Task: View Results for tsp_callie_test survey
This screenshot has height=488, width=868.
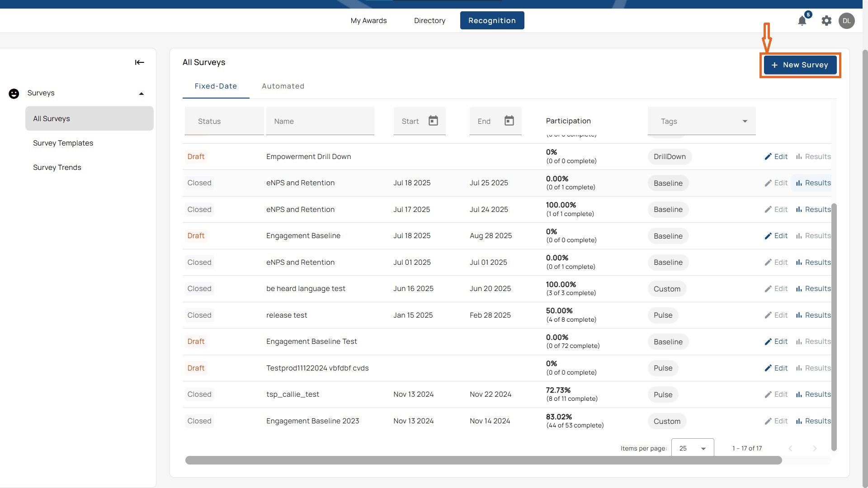Action: 813,394
